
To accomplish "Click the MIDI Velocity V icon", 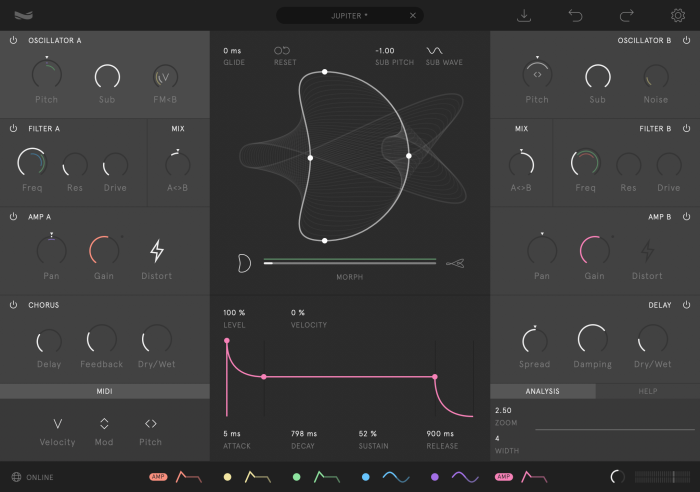I will 58,424.
